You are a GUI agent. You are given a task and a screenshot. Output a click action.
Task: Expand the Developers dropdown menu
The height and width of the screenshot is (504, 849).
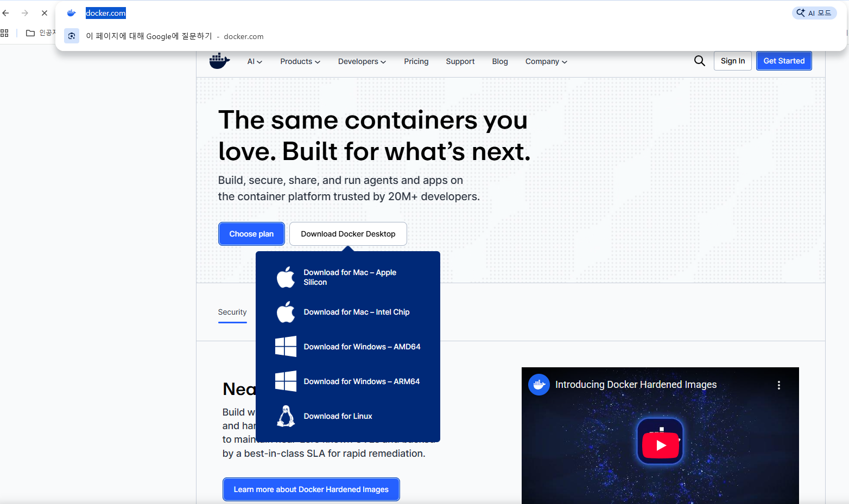click(x=362, y=61)
